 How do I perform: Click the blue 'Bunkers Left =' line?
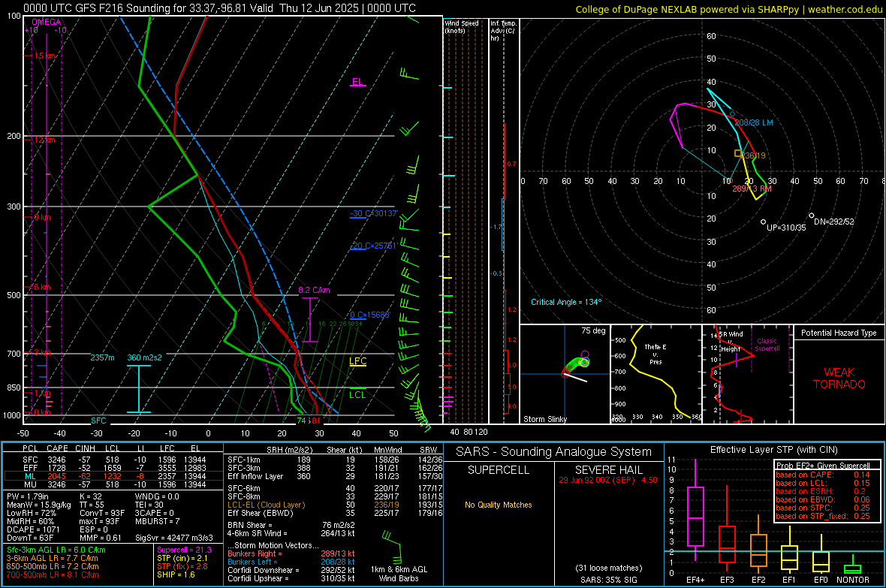click(291, 562)
